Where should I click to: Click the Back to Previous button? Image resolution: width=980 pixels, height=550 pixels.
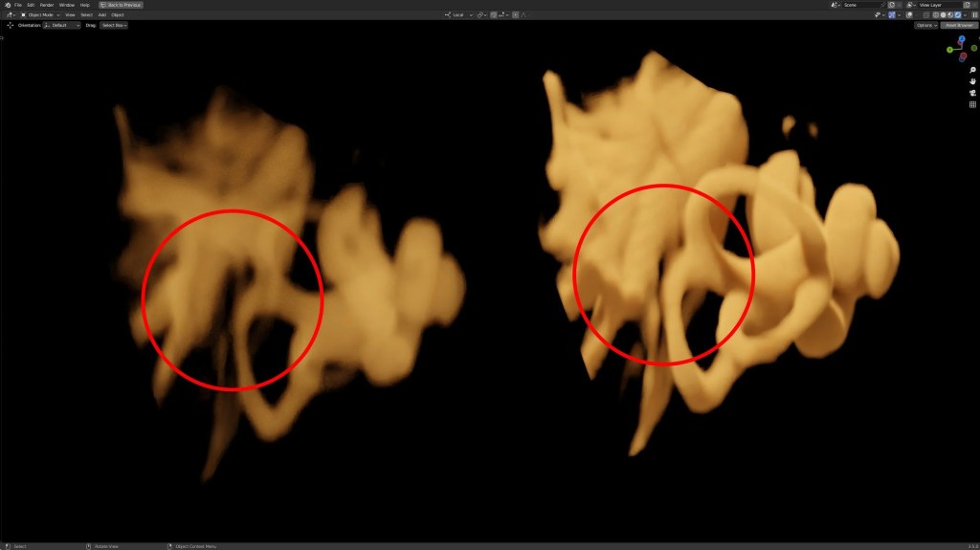click(121, 5)
